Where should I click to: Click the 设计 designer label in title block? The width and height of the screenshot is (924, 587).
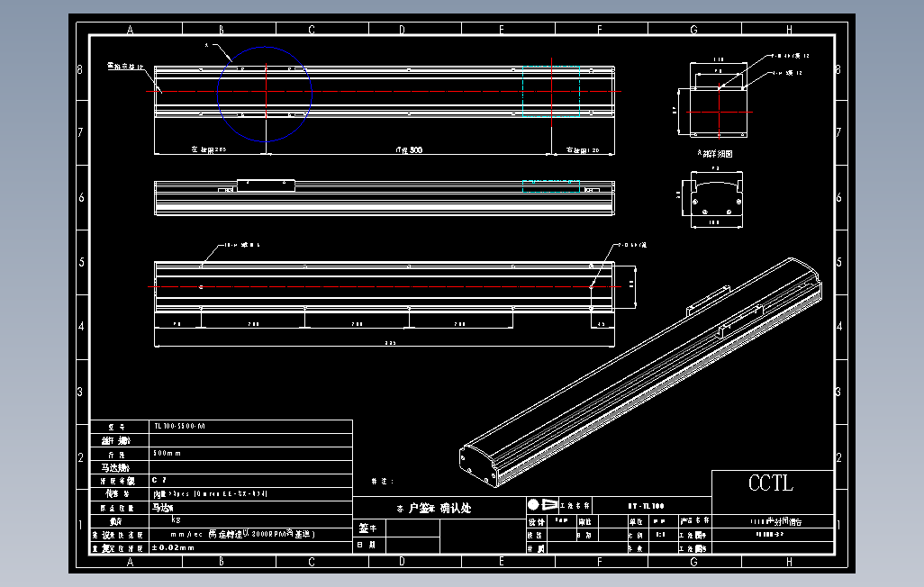click(536, 521)
